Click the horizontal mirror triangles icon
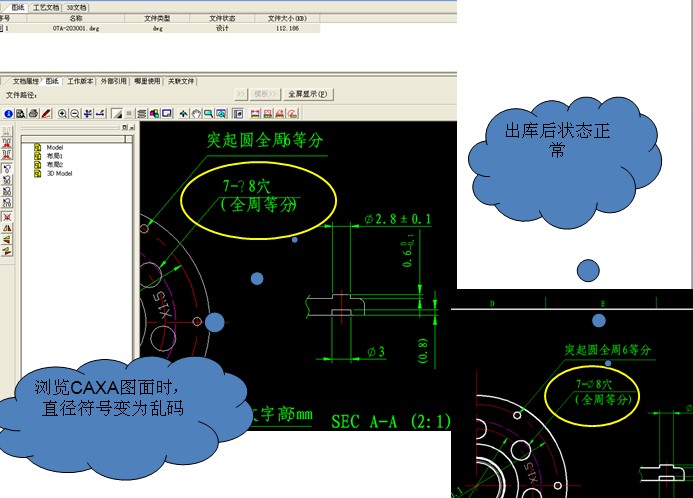Image resolution: width=693 pixels, height=498 pixels. [x=7, y=228]
